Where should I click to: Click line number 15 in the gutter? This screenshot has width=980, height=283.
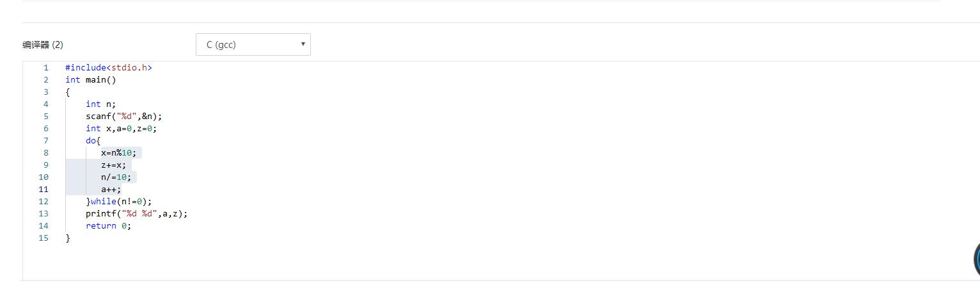pyautogui.click(x=43, y=238)
